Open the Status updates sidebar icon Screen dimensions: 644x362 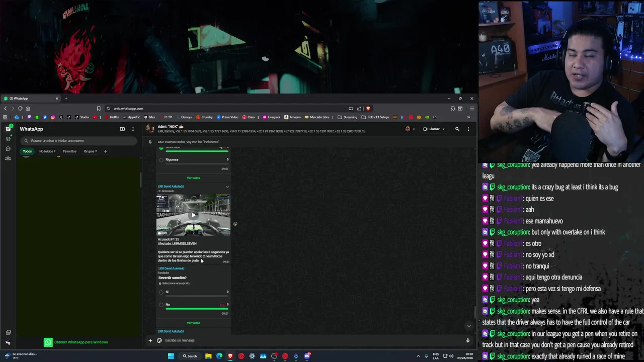click(x=8, y=139)
